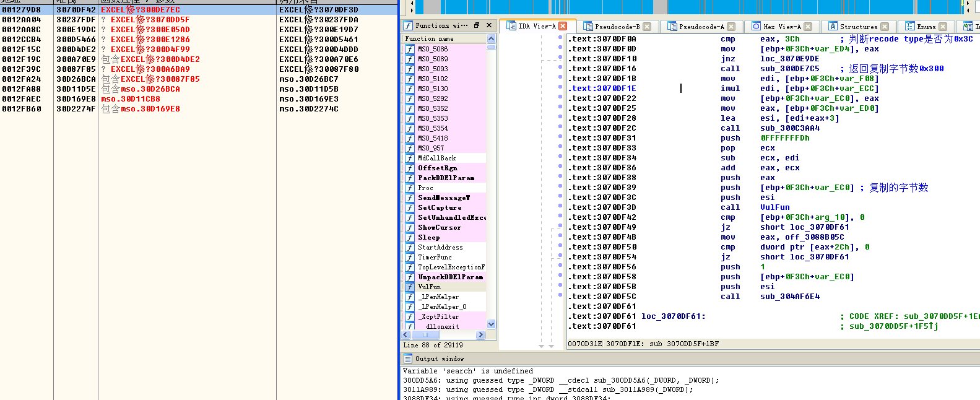The image size is (980, 400).
Task: Click the navigation band overview bar
Action: click(689, 7)
